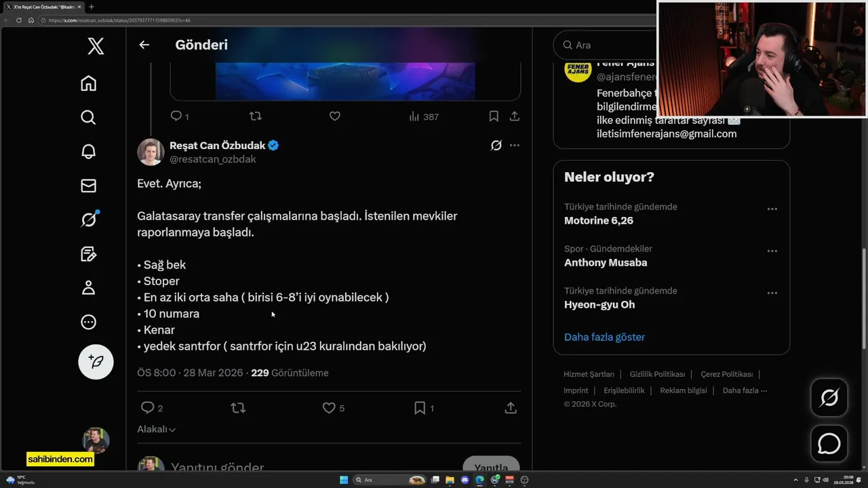Bookmark the upper post
This screenshot has width=868, height=488.
[x=494, y=117]
